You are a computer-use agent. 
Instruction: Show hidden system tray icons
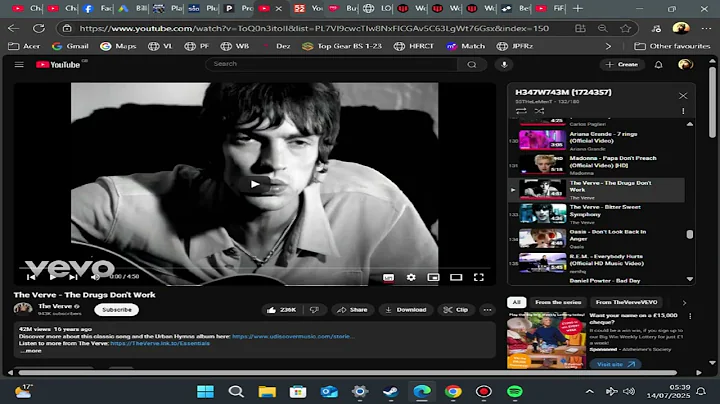[x=590, y=392]
